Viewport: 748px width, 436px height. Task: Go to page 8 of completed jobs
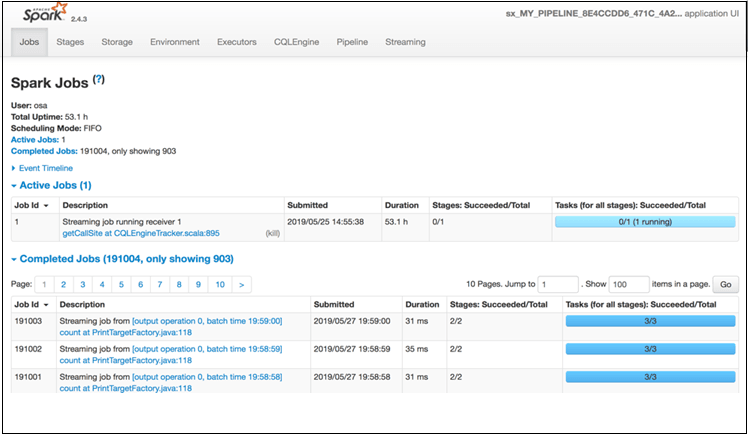(179, 285)
